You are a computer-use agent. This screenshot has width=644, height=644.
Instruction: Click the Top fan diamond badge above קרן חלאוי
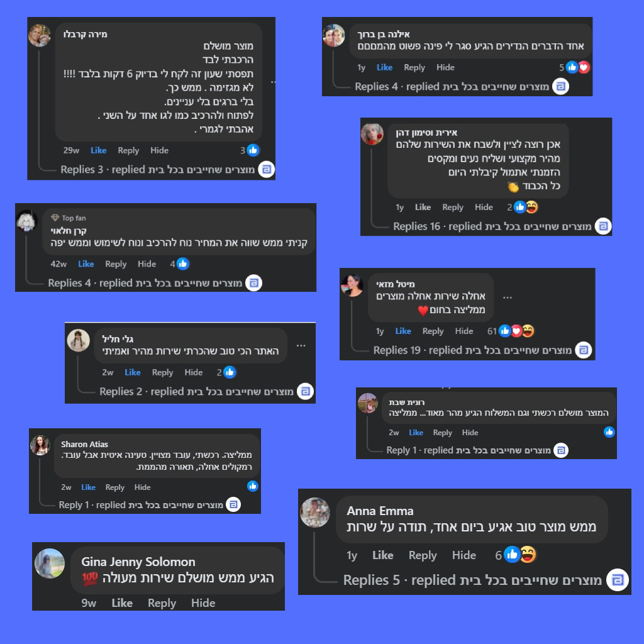pyautogui.click(x=55, y=218)
